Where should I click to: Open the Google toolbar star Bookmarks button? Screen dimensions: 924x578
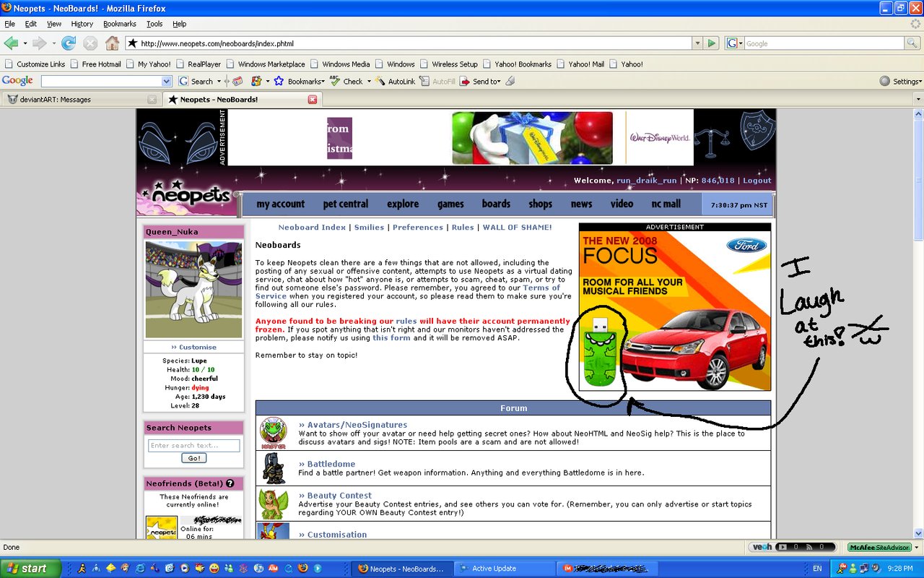[299, 82]
